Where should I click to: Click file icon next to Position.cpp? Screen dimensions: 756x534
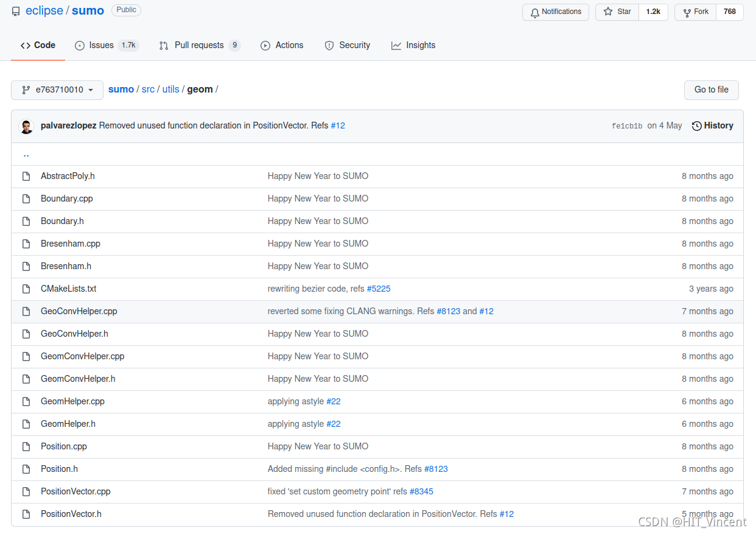point(26,446)
